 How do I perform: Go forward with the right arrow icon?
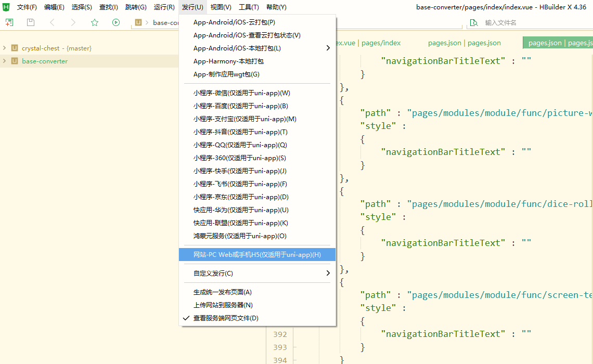point(73,22)
